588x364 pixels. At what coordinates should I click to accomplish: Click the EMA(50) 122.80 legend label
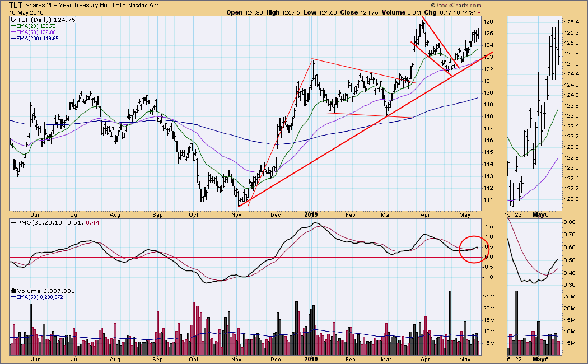36,32
